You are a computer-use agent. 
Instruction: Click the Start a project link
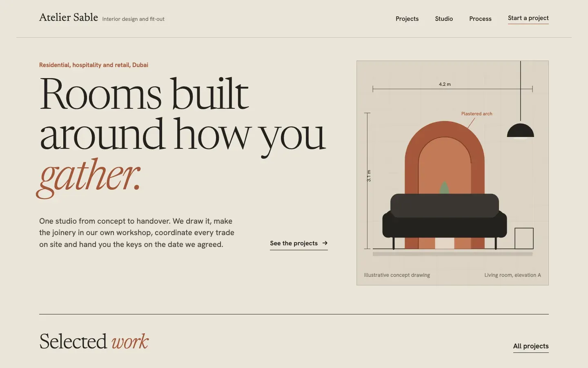pyautogui.click(x=528, y=18)
